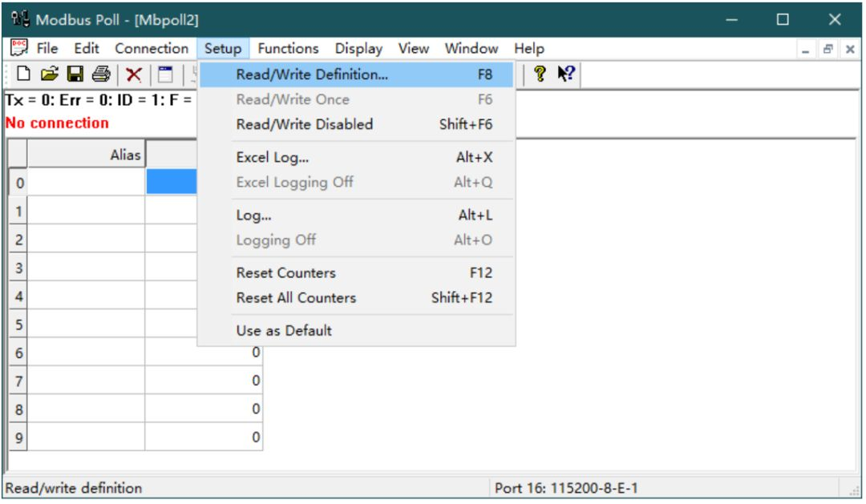Click row header 9 in the grid
Viewport: 866px width, 504px height.
18,438
